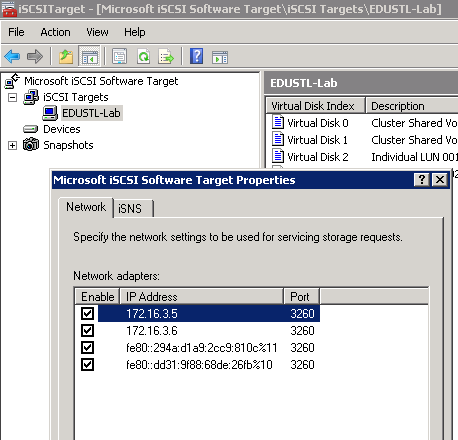Click the Virtual Disk 1 document icon

(x=278, y=139)
